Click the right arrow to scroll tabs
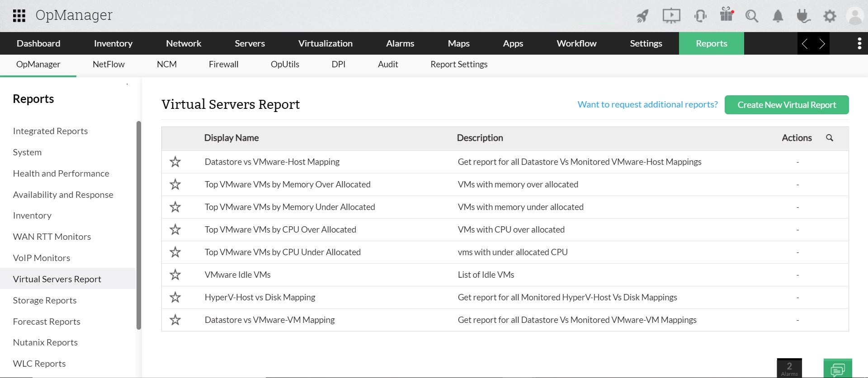This screenshot has height=378, width=868. pos(822,43)
